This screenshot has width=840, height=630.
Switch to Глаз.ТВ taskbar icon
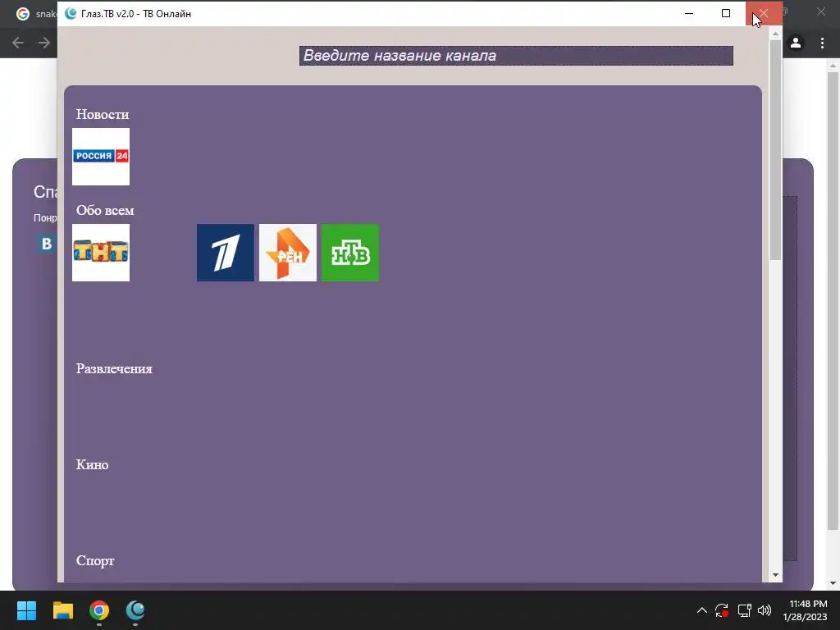135,610
